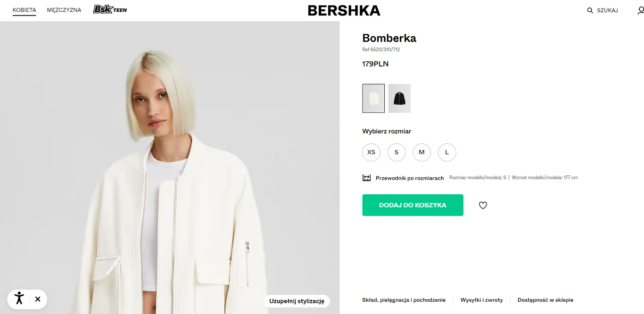Open the BSK Teen section logo

109,9
